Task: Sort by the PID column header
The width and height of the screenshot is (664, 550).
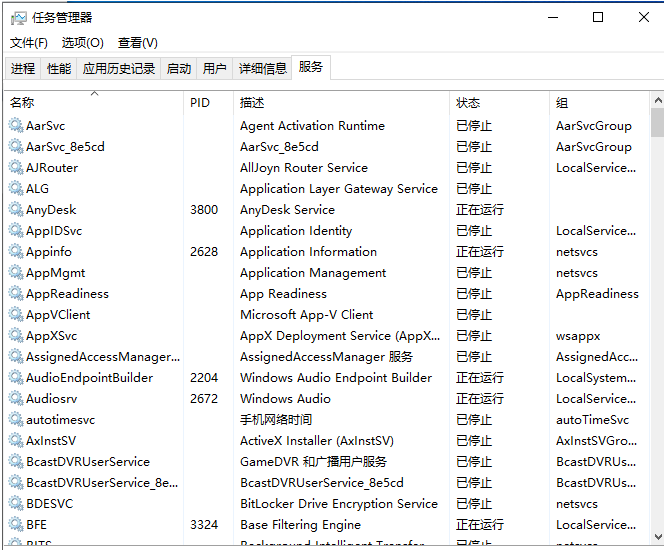Action: [200, 103]
